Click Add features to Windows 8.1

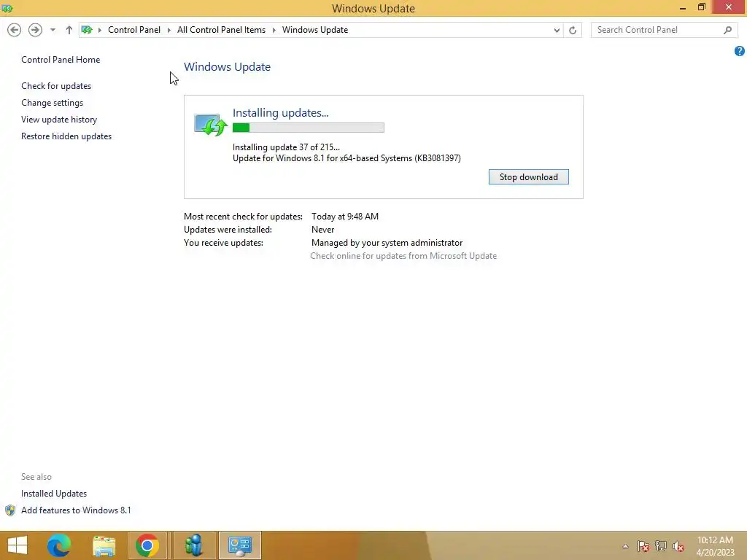point(76,510)
